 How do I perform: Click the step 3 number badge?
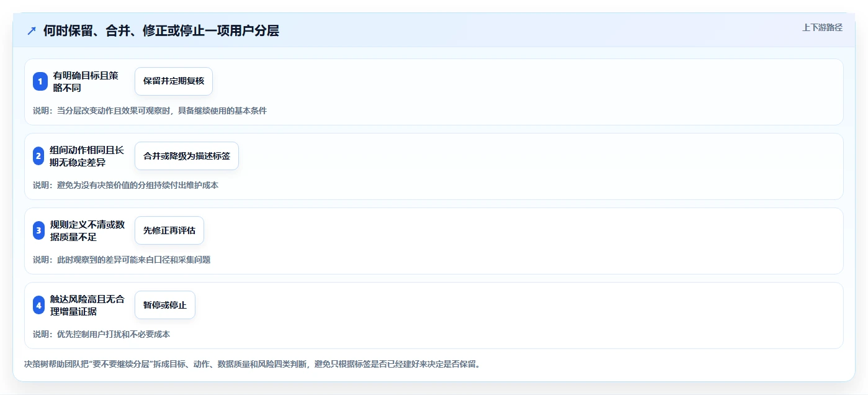click(38, 230)
